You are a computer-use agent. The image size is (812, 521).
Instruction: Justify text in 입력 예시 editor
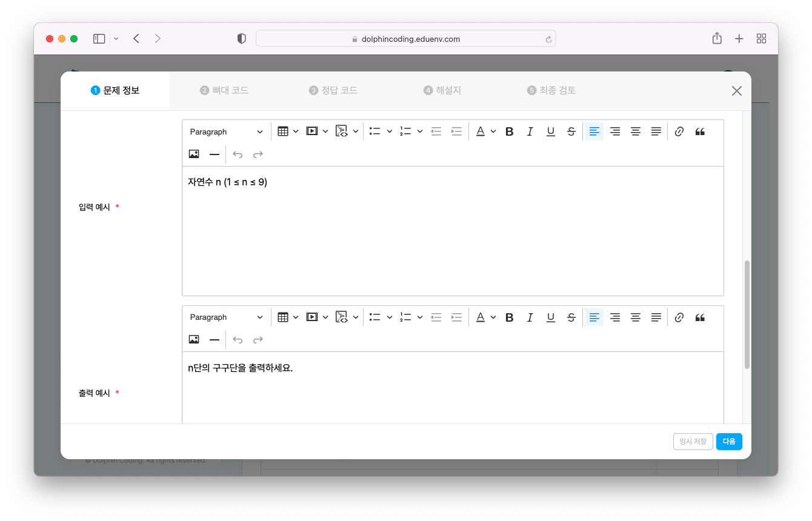pyautogui.click(x=656, y=131)
